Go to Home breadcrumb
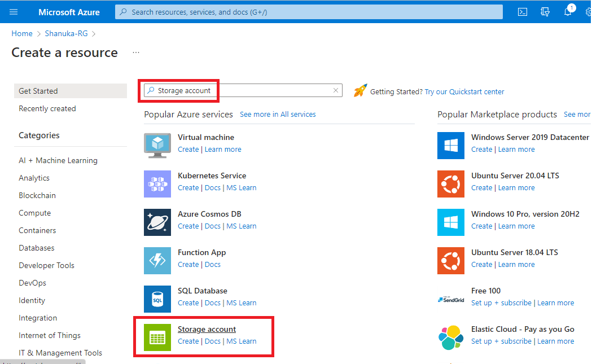This screenshot has height=364, width=592. pos(22,34)
